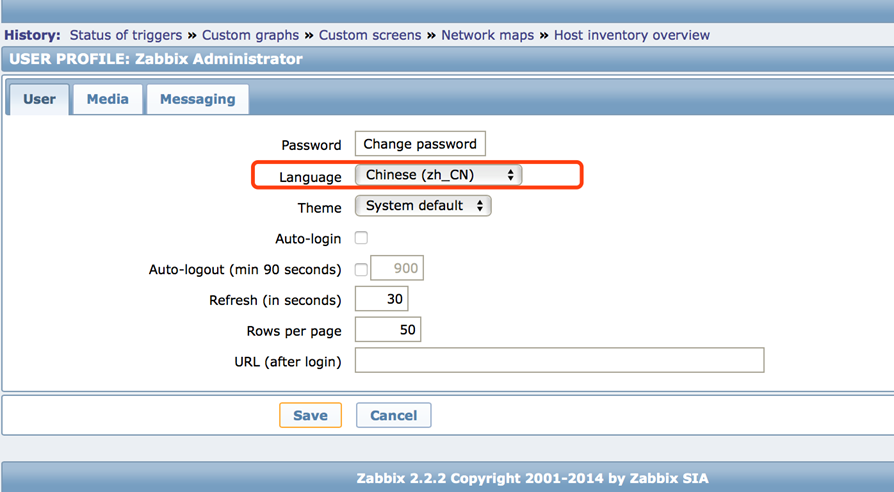The height and width of the screenshot is (492, 894).
Task: Cancel the profile changes
Action: click(x=393, y=415)
